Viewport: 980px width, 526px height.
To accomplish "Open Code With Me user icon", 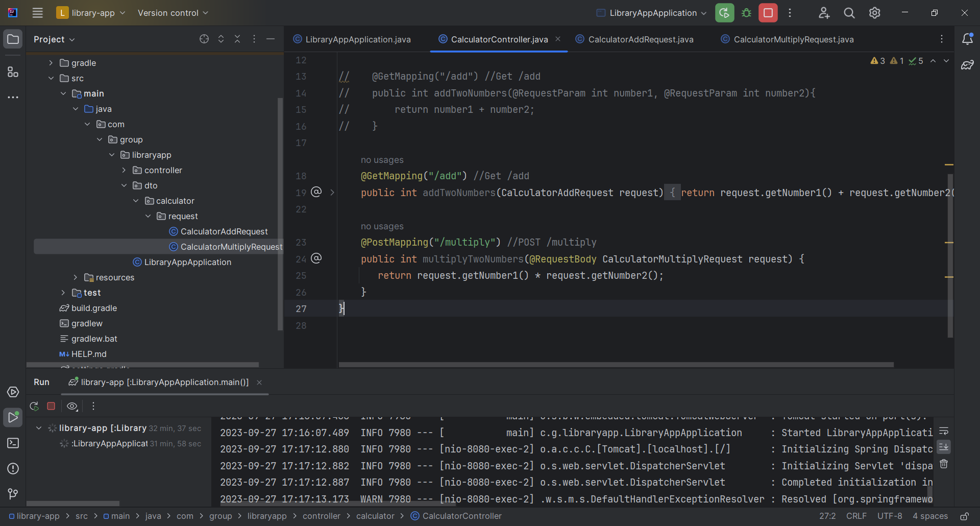I will coord(824,13).
